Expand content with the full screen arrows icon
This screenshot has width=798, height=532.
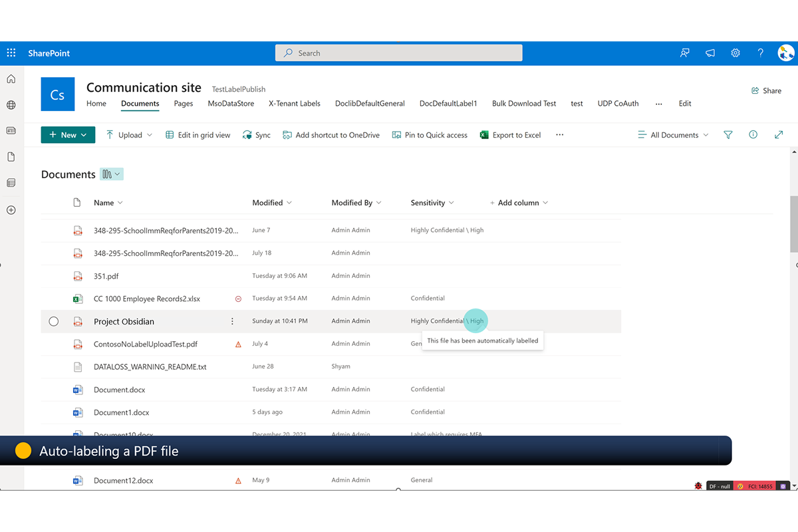click(x=779, y=135)
